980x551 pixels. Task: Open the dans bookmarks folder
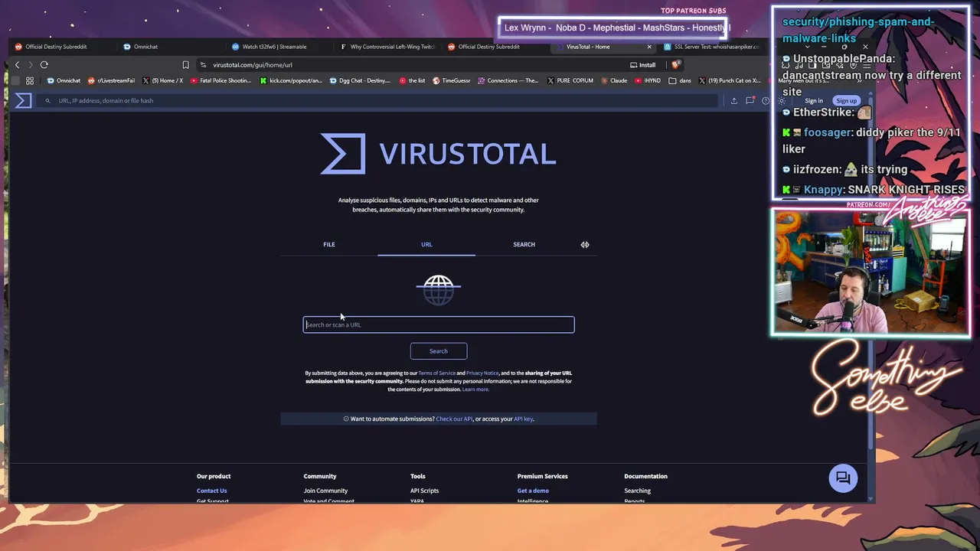click(680, 80)
